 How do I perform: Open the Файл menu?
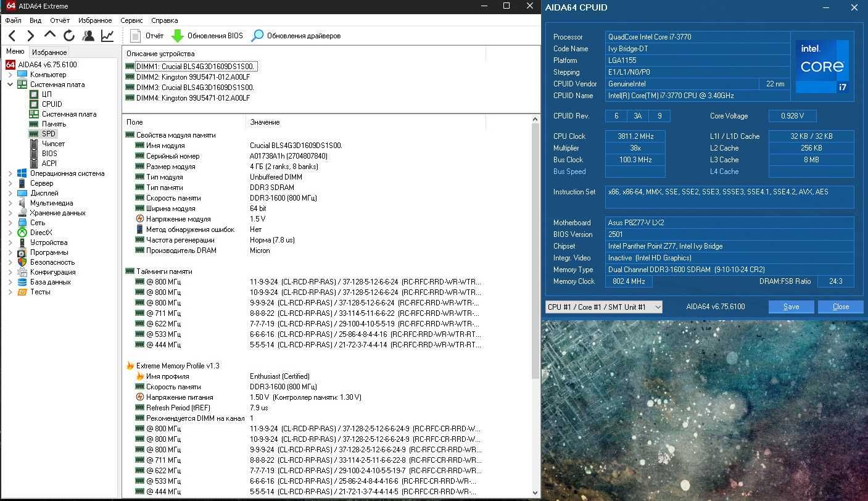coord(13,20)
